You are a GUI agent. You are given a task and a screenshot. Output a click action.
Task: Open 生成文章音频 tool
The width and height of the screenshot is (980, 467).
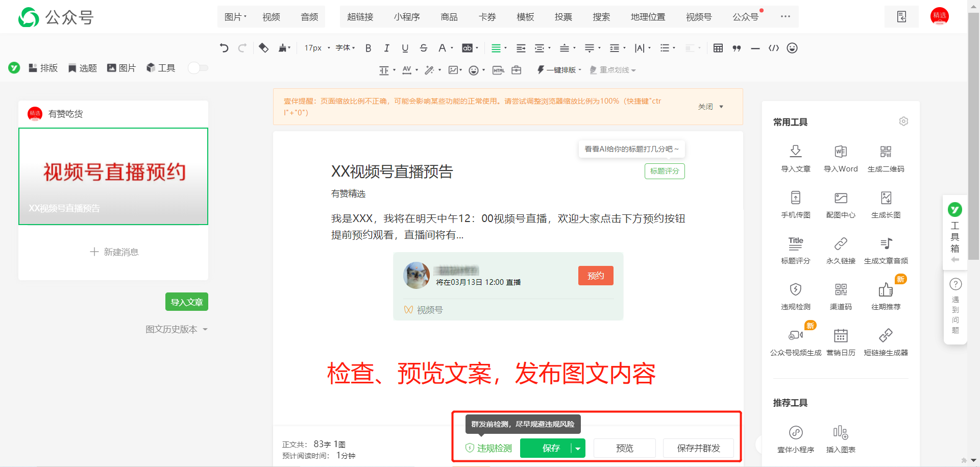(886, 251)
